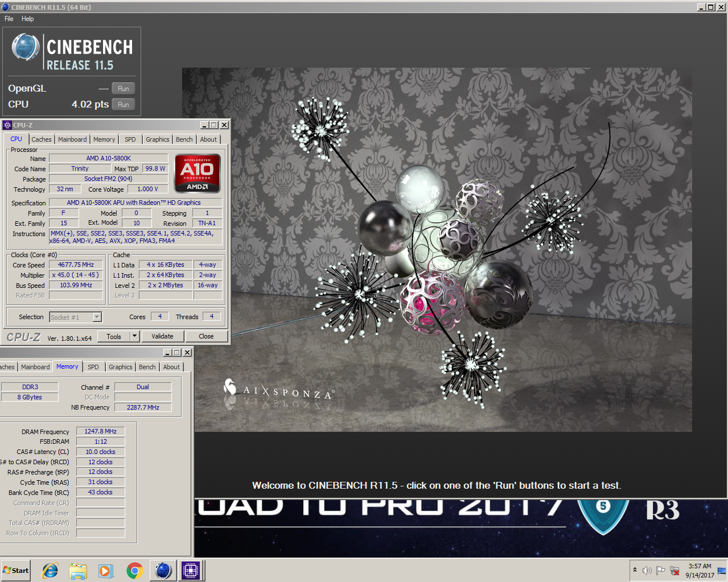Open the Help menu in Cinebench
The image size is (728, 582).
coord(27,19)
